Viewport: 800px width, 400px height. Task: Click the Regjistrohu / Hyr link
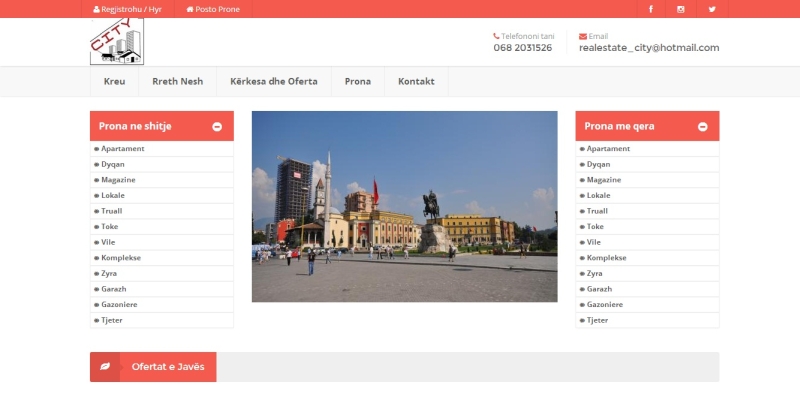point(127,9)
